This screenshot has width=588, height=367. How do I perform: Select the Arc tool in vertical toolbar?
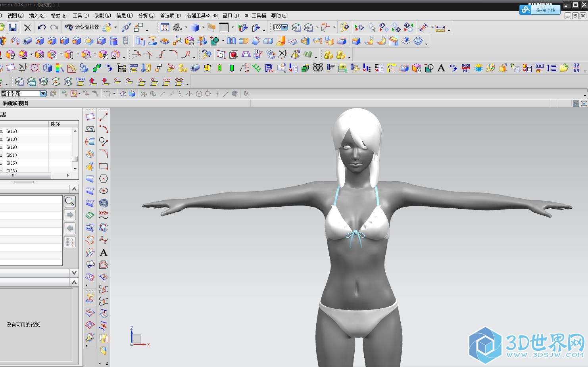[x=104, y=129]
